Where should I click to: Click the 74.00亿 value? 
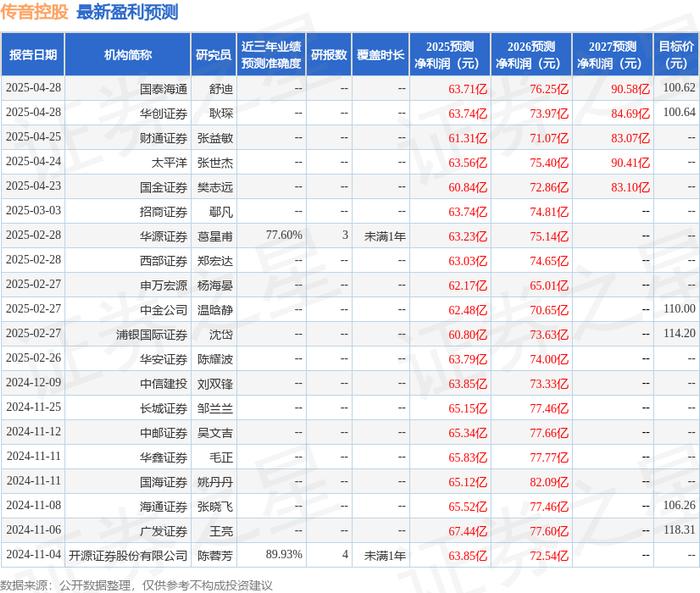pyautogui.click(x=549, y=359)
